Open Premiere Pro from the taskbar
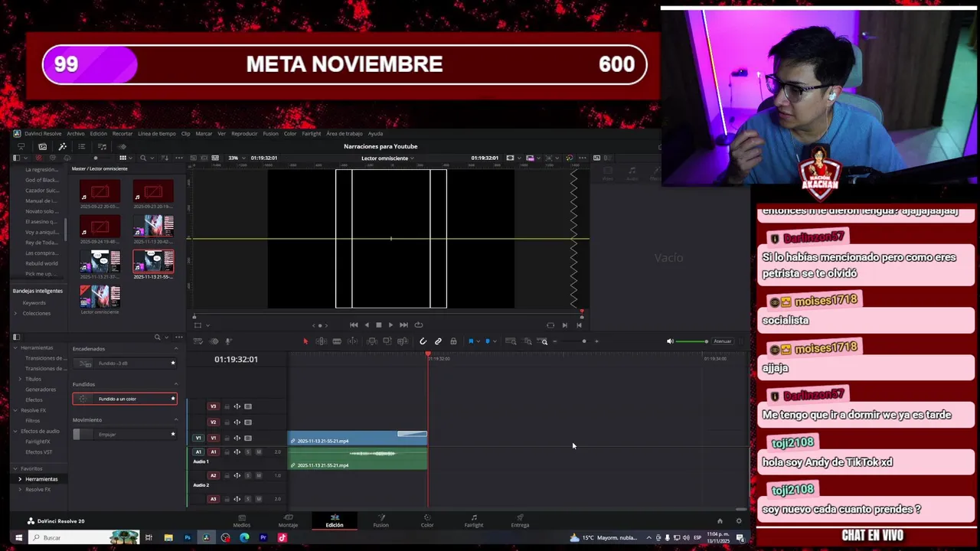The width and height of the screenshot is (980, 551). click(x=263, y=538)
